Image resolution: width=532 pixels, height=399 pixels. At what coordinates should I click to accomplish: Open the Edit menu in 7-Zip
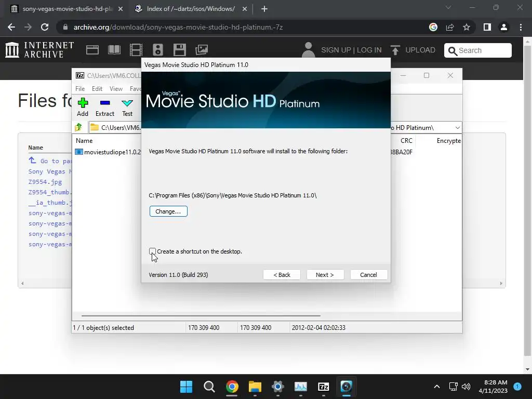coord(97,88)
